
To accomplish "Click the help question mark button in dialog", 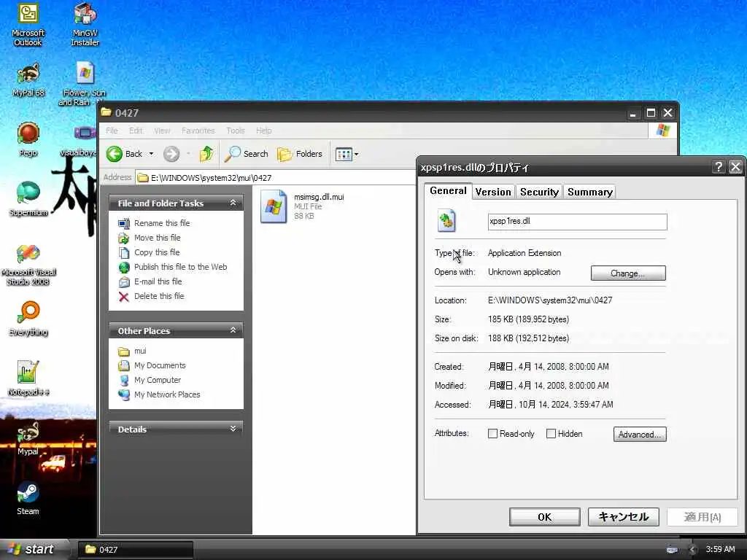I will point(719,167).
